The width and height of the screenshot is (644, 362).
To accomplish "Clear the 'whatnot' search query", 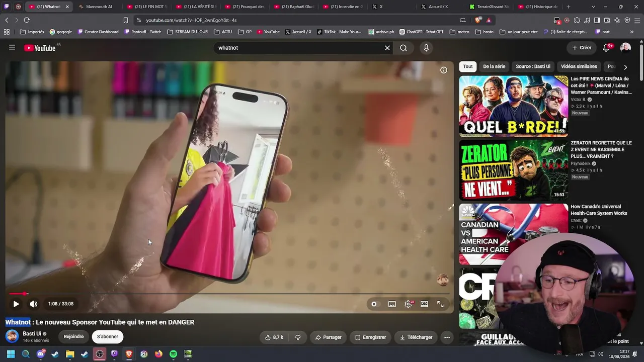I will click(x=387, y=48).
